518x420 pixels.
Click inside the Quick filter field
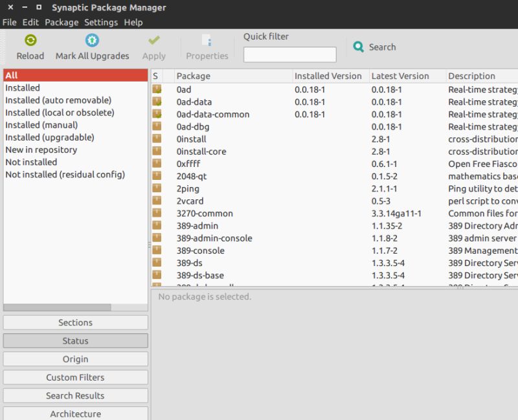coord(289,54)
